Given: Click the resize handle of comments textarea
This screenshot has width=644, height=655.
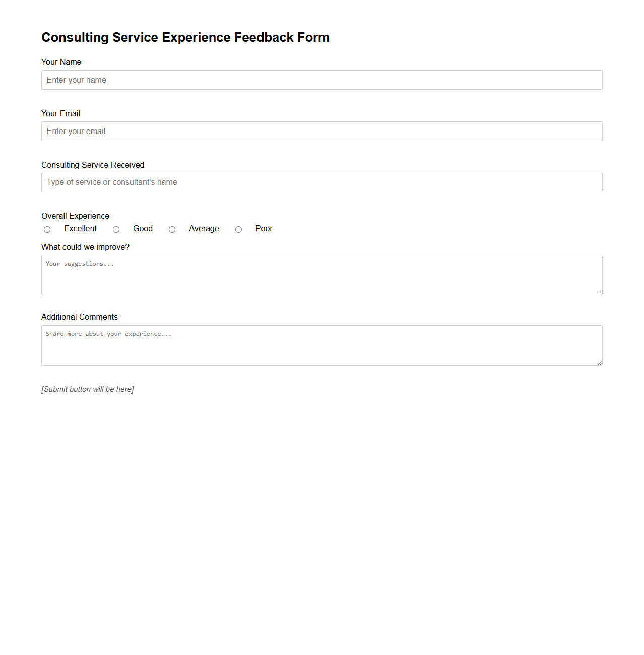Looking at the screenshot, I should (x=600, y=364).
